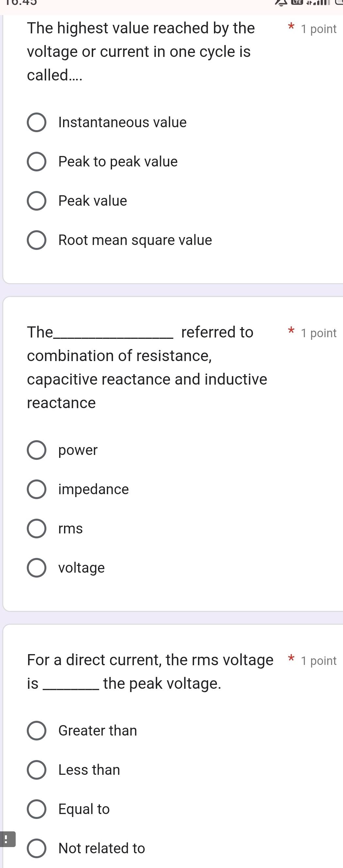Viewport: 343px width, 868px height.
Task: Select the Peak value radio button
Action: [36, 201]
